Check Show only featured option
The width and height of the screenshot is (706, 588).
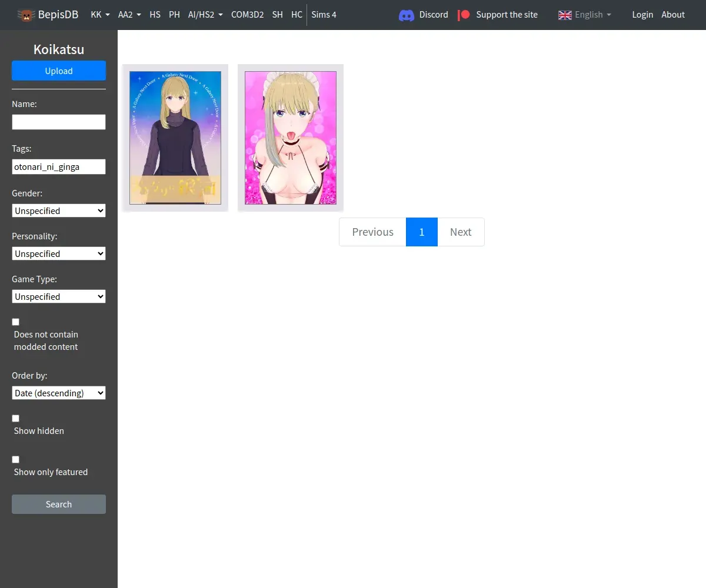pyautogui.click(x=16, y=459)
